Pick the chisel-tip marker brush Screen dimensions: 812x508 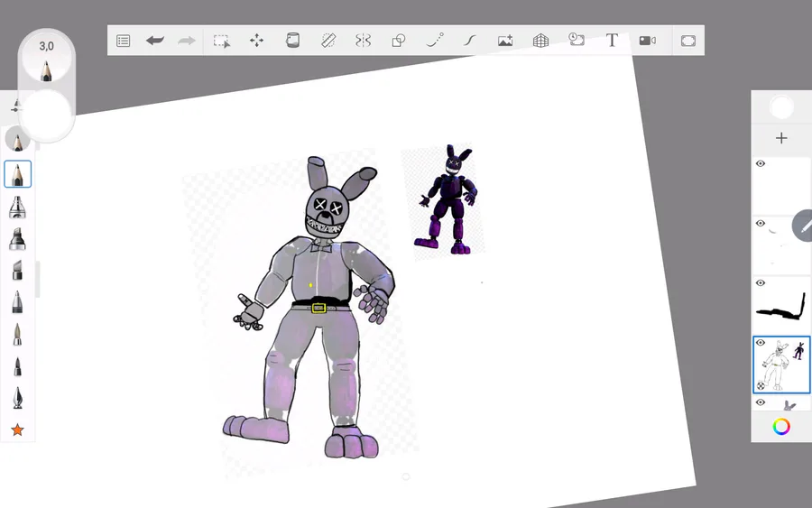coord(18,271)
